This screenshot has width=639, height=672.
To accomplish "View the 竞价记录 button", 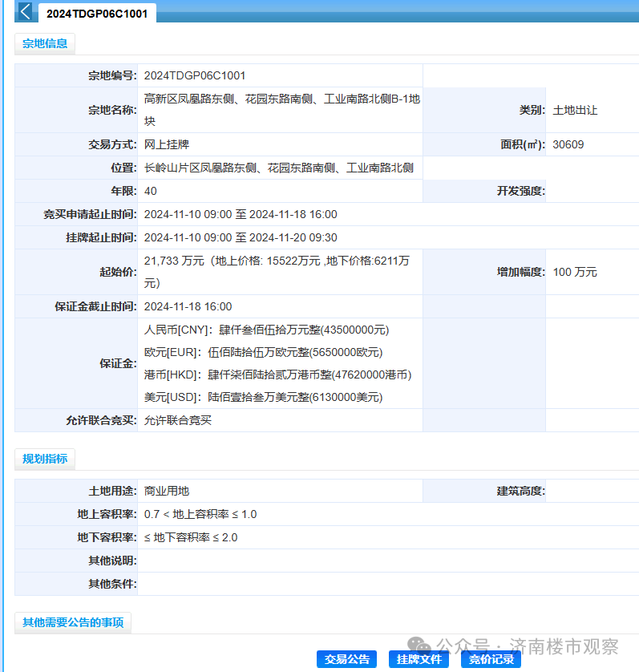I will [491, 659].
